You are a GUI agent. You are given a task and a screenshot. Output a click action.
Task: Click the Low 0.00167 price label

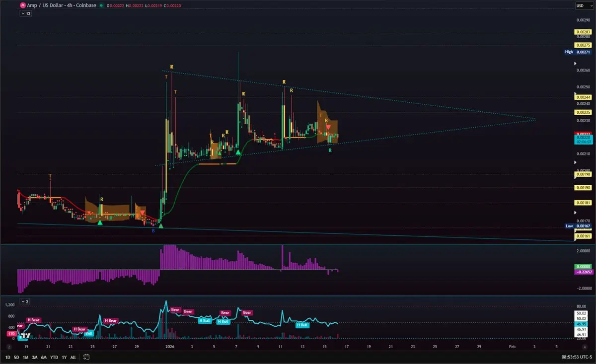578,226
